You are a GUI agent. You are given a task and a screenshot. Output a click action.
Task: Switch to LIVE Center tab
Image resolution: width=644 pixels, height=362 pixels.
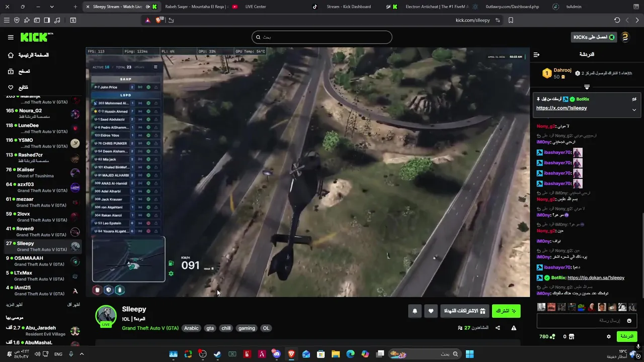(x=256, y=7)
